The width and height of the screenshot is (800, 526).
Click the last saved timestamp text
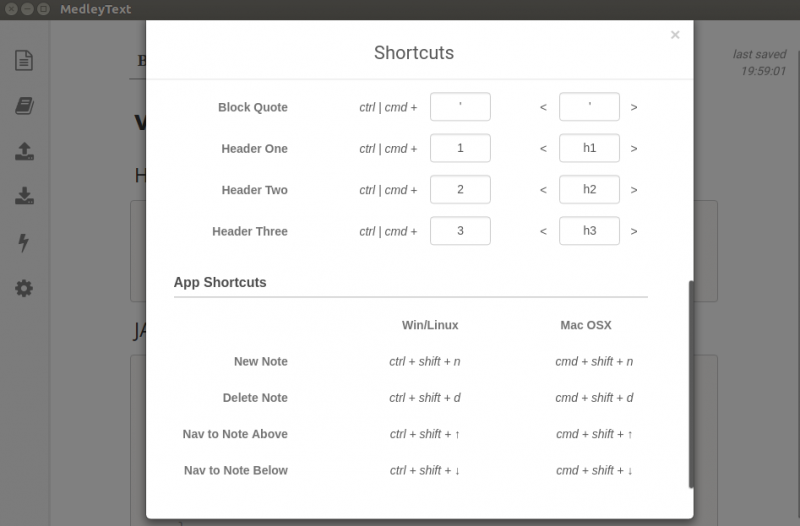(759, 63)
